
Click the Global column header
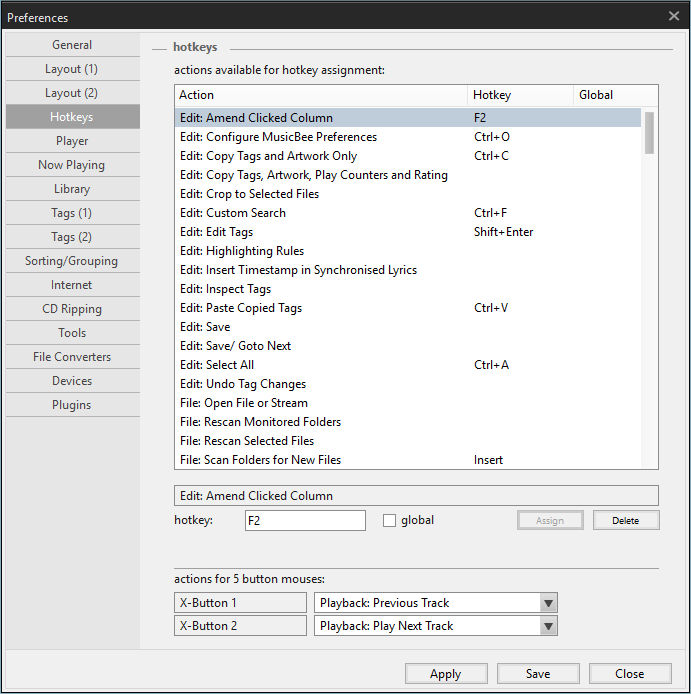616,95
